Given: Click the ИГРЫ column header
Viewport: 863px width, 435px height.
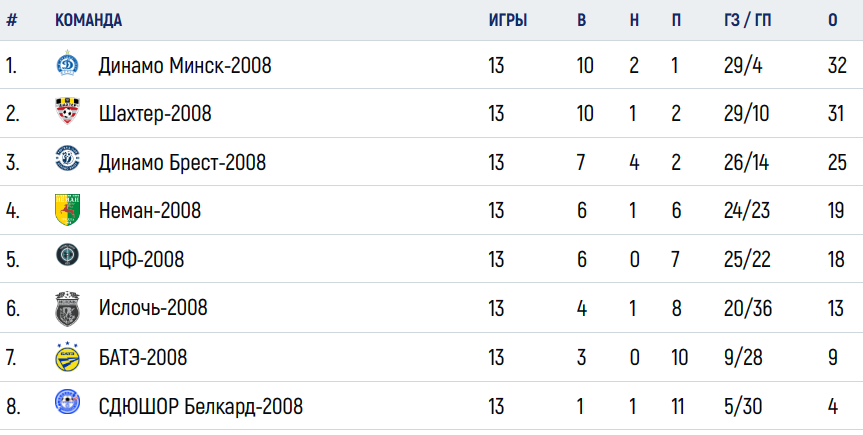Looking at the screenshot, I should click(x=508, y=20).
